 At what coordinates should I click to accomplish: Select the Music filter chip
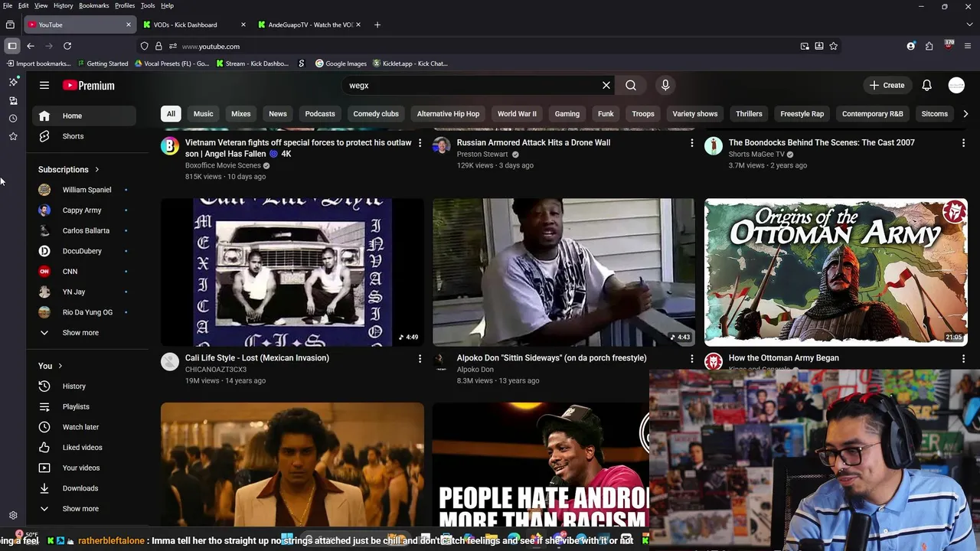point(203,114)
